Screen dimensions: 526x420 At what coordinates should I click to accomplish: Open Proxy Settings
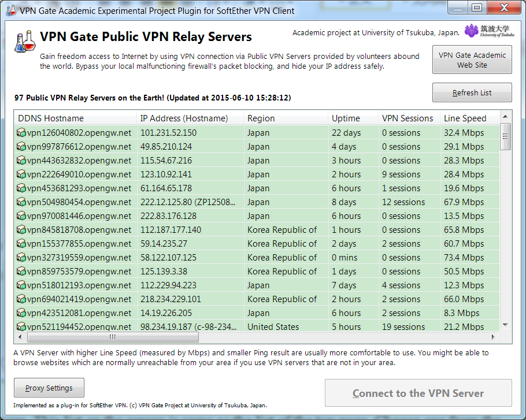click(49, 388)
